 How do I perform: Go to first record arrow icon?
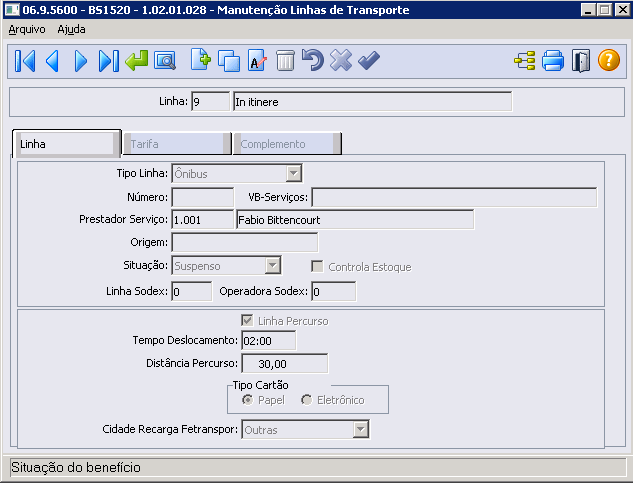[25, 61]
